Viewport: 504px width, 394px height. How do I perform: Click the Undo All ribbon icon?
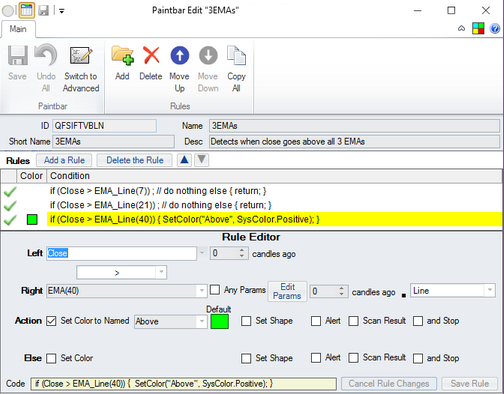tap(46, 55)
